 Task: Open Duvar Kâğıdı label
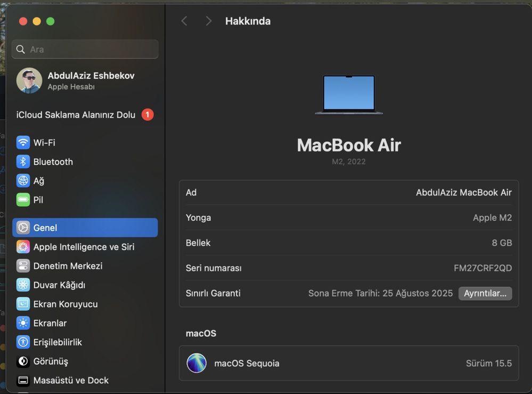click(x=59, y=285)
